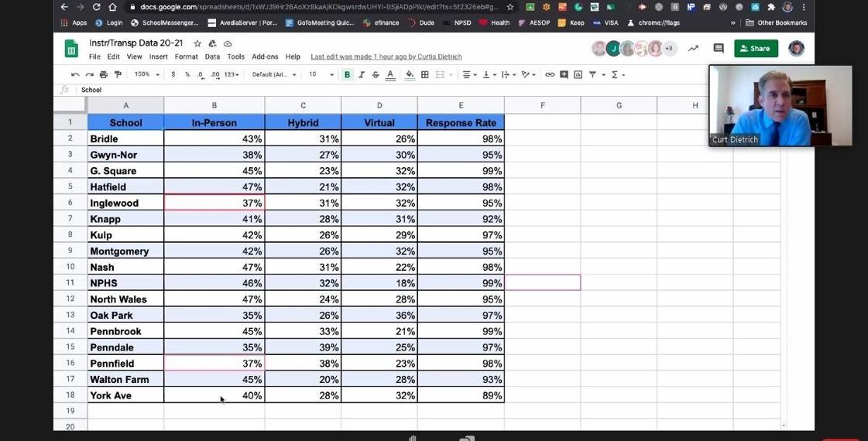
Task: Open the last edit history link
Action: pyautogui.click(x=386, y=57)
